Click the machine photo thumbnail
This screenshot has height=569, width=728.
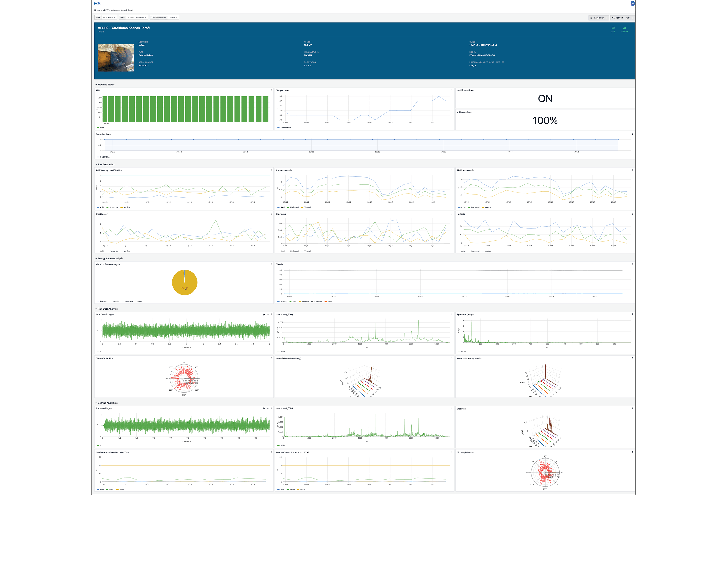coord(116,58)
